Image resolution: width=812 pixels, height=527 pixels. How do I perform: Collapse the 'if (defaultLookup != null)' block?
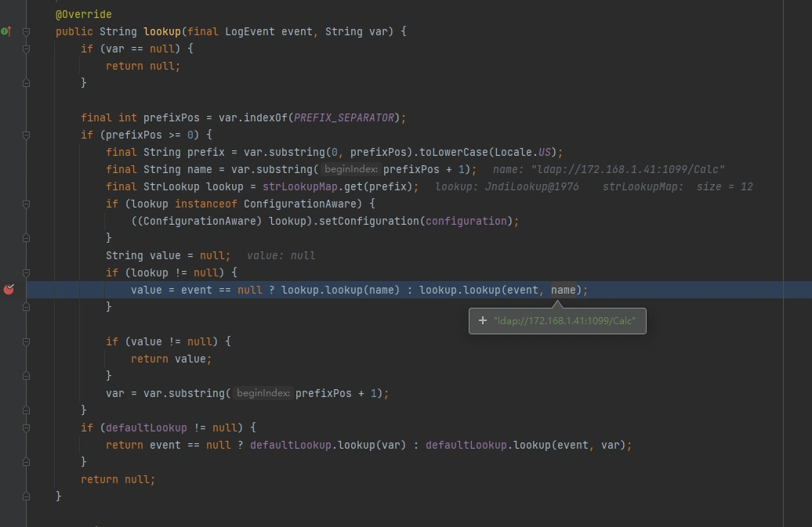(26, 428)
